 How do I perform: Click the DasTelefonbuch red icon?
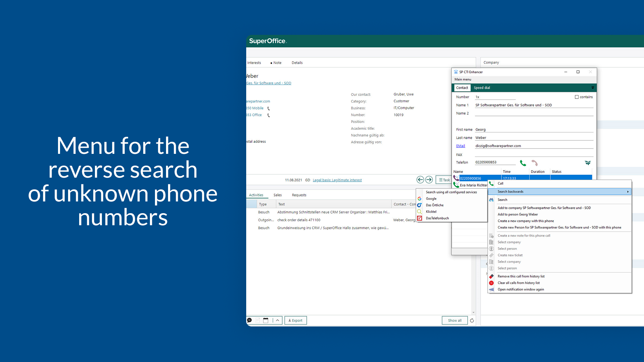pos(419,218)
